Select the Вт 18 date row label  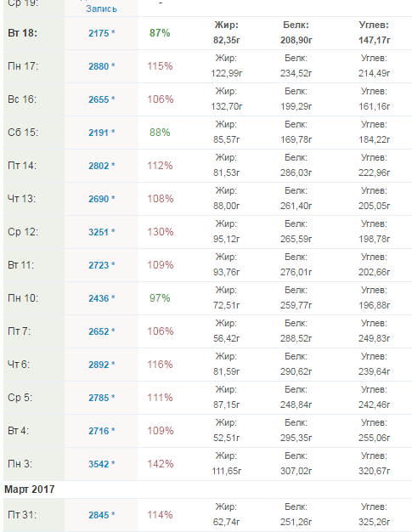[x=22, y=33]
